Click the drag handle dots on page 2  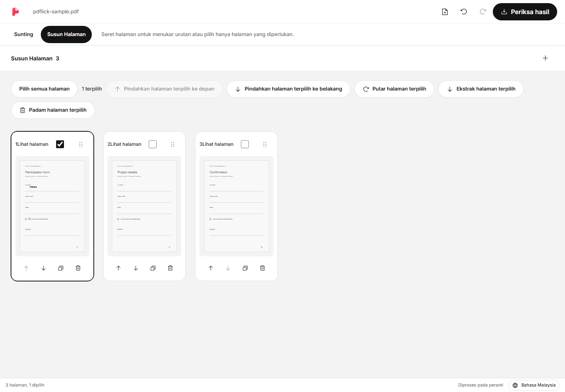[173, 144]
